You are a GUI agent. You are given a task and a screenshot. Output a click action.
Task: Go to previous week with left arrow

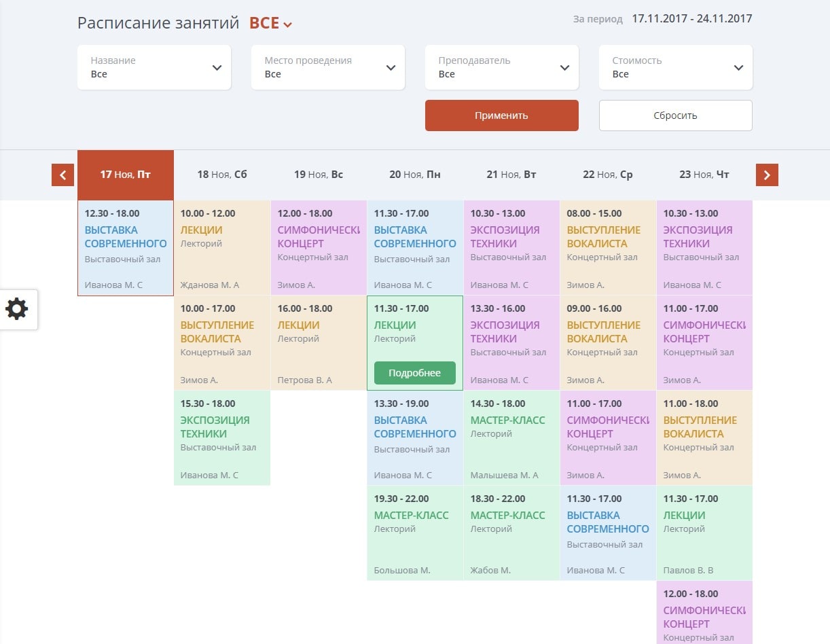click(x=62, y=175)
